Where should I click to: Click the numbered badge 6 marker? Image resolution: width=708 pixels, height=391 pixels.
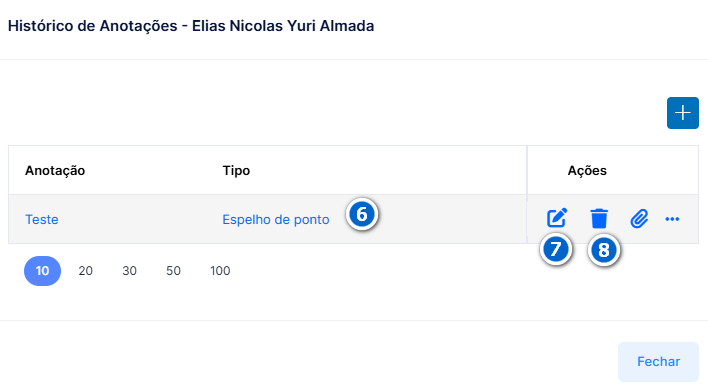(x=362, y=214)
